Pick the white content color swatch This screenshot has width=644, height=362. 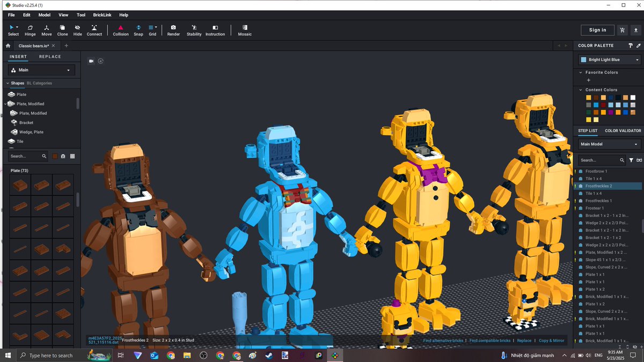[633, 98]
